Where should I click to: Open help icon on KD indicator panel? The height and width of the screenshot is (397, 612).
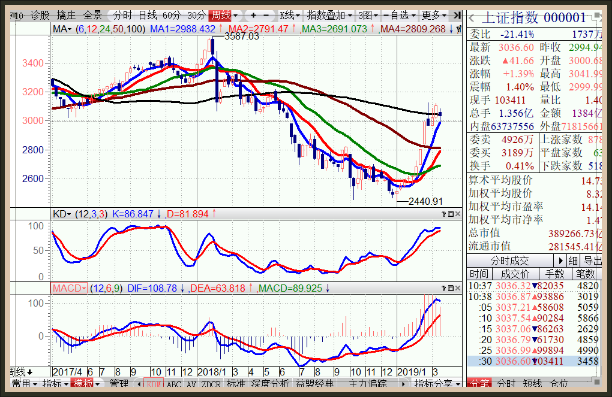click(x=444, y=214)
